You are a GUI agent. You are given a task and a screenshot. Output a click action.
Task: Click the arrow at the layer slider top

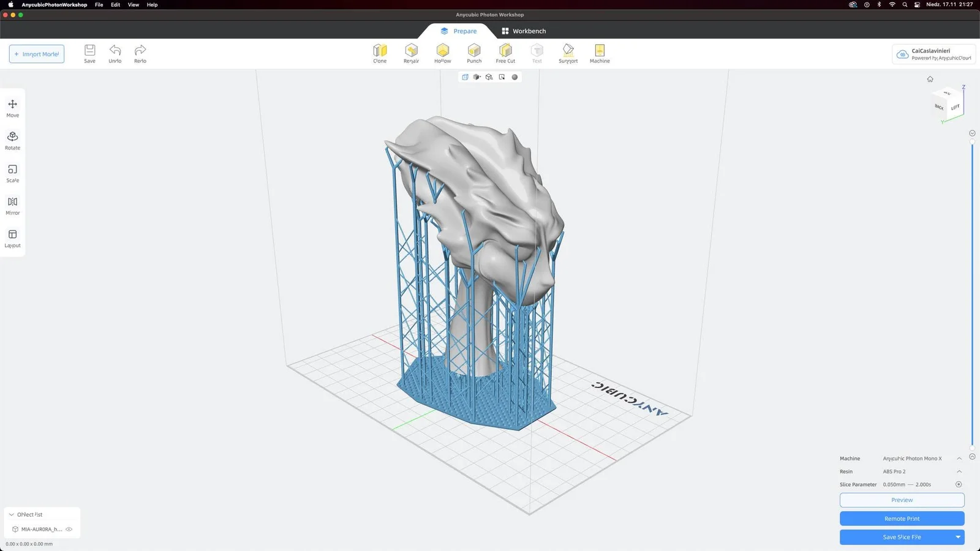click(x=972, y=133)
